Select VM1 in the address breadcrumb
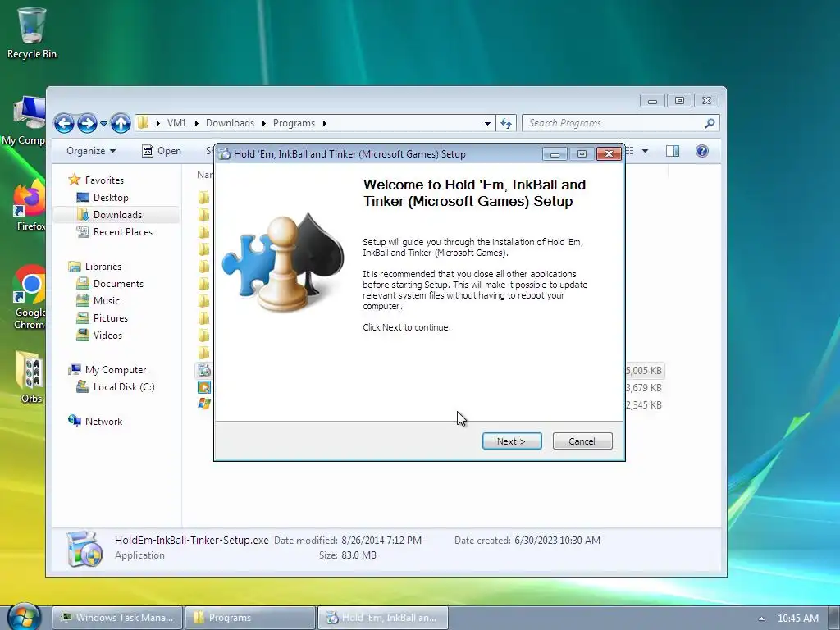Viewport: 840px width, 630px height. coord(177,123)
